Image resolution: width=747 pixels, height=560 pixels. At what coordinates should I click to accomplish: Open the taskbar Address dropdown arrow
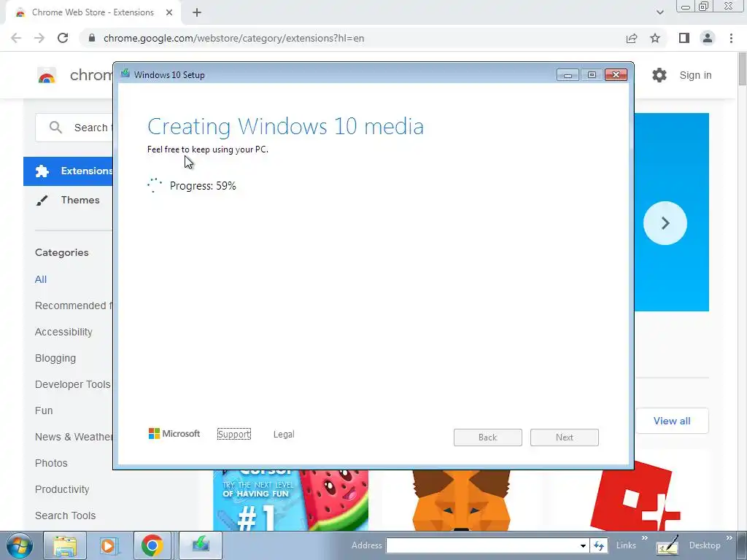click(x=583, y=545)
